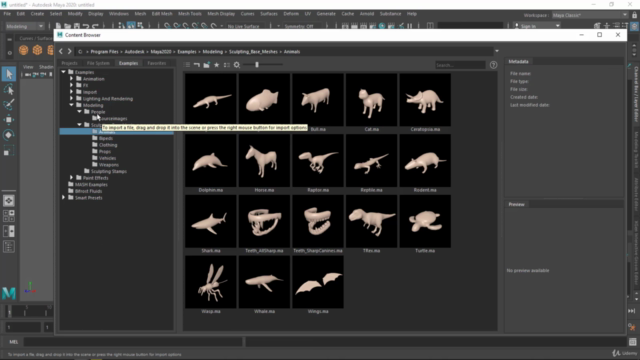Open the Arnold menu
640x360 pixels.
[x=367, y=13]
